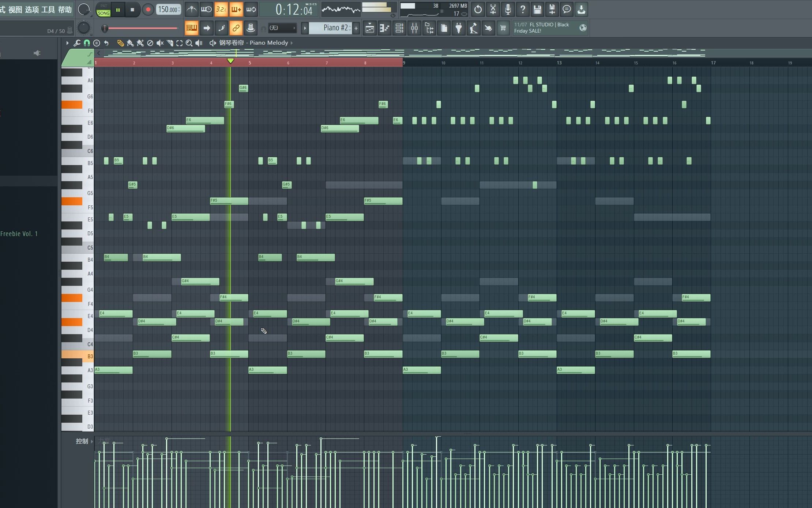Viewport: 812px width, 508px height.
Task: Pause playback with the pause button
Action: 118,10
